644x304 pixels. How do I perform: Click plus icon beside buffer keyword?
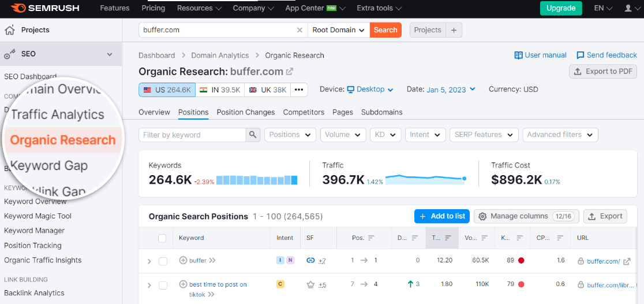[x=183, y=261]
